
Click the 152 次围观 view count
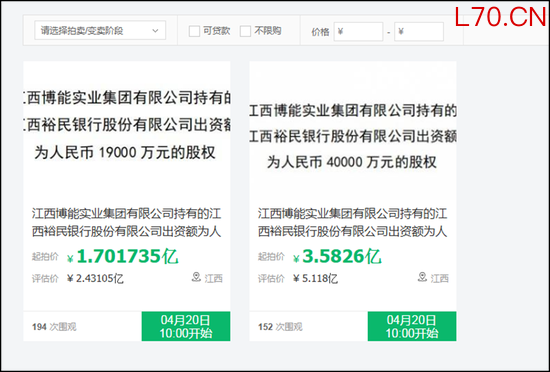280,327
